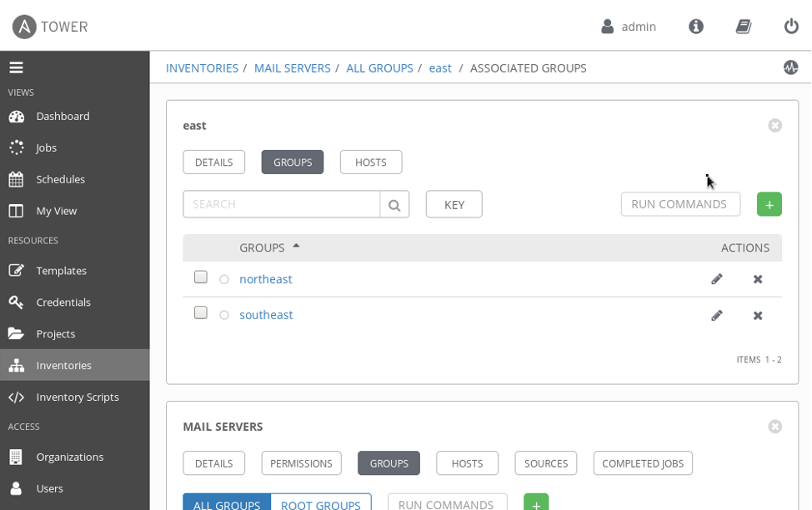Add a group with green plus in east panel
Viewport: 812px width, 510px height.
pos(769,204)
